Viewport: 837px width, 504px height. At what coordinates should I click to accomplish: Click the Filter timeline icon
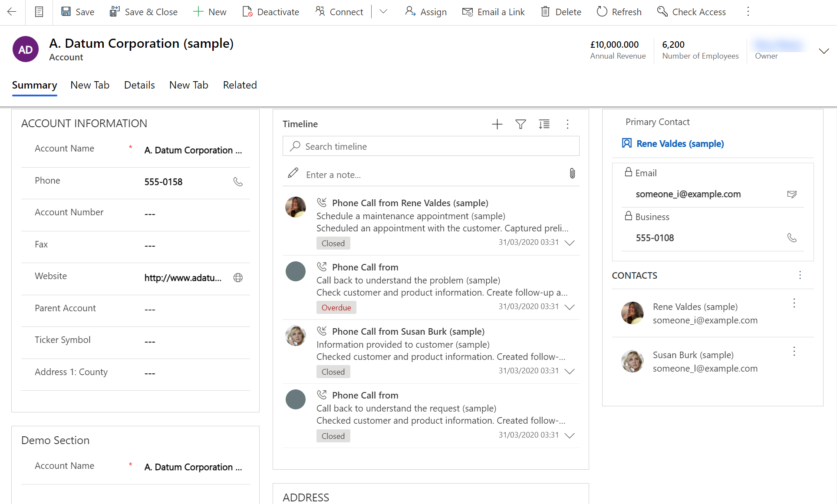pos(521,124)
